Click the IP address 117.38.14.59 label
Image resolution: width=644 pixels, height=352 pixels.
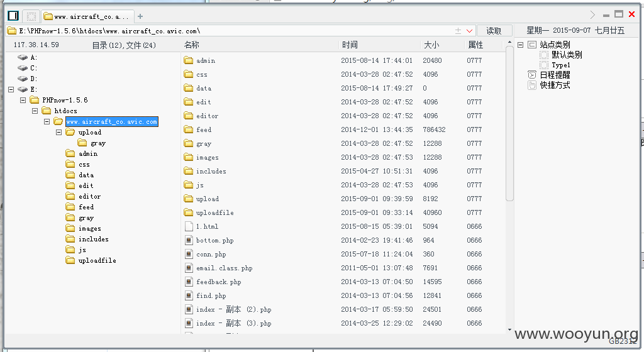tap(36, 45)
